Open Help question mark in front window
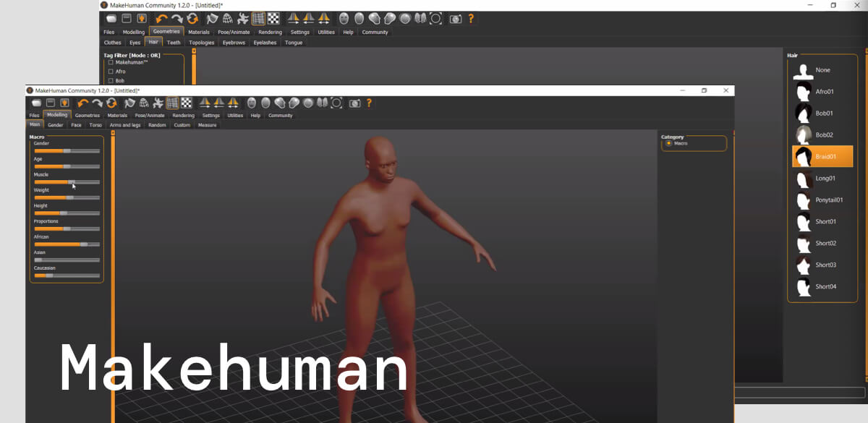Screen dimensions: 868x423 [369, 103]
